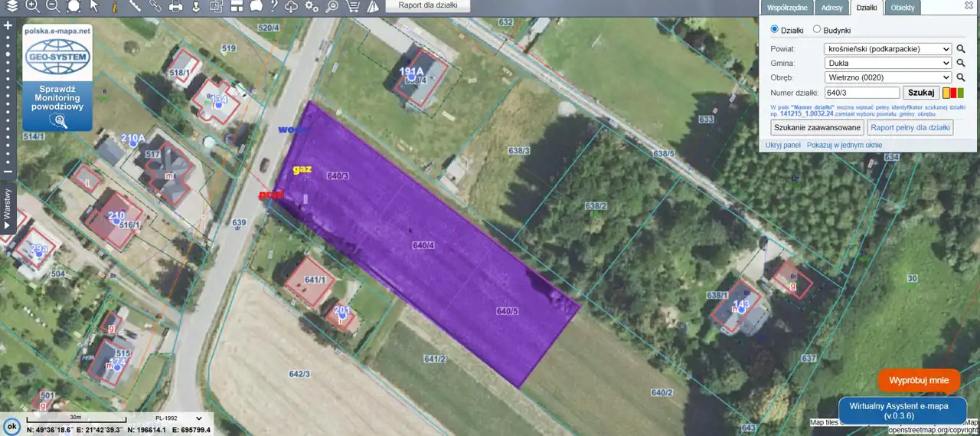The image size is (980, 436).
Task: Open the Powiat dropdown list
Action: click(887, 48)
